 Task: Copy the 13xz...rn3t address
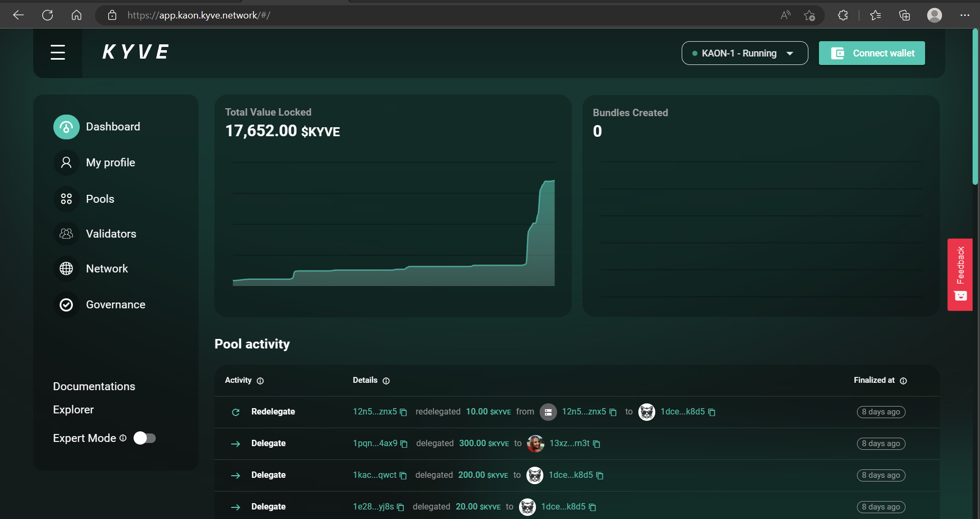tap(597, 444)
